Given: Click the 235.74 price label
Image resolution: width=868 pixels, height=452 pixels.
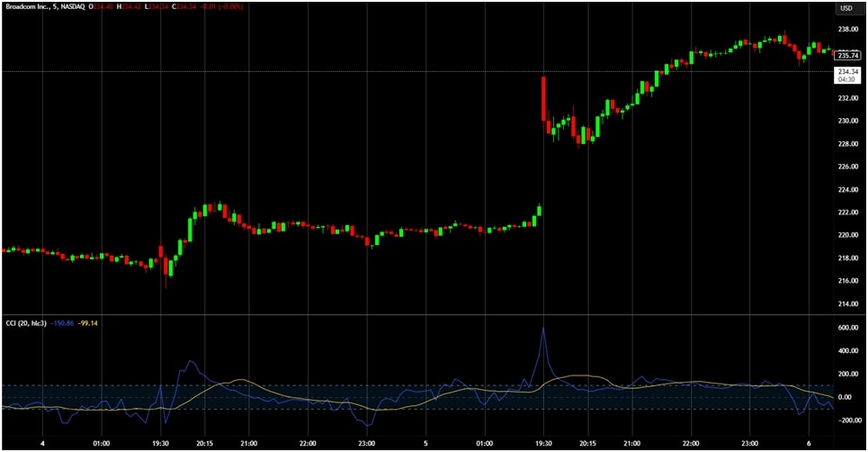Looking at the screenshot, I should (x=846, y=55).
